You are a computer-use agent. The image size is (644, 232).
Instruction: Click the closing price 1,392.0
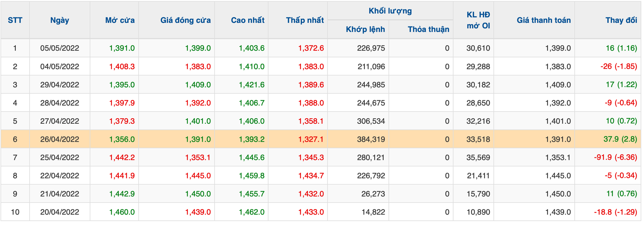(x=198, y=103)
